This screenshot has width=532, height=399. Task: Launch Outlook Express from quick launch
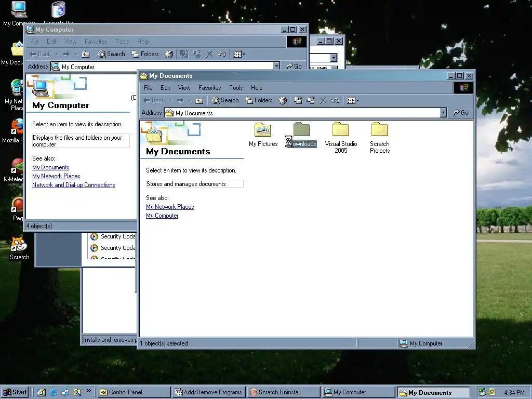click(65, 392)
